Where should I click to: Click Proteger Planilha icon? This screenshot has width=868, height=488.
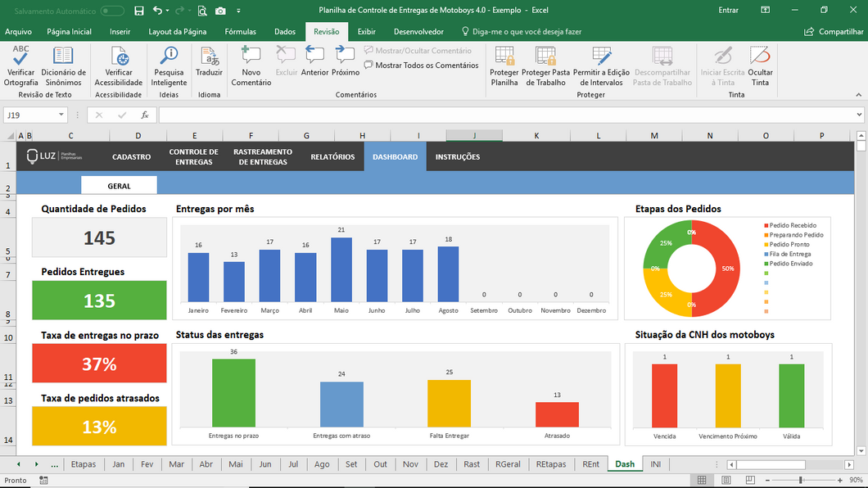coord(504,56)
